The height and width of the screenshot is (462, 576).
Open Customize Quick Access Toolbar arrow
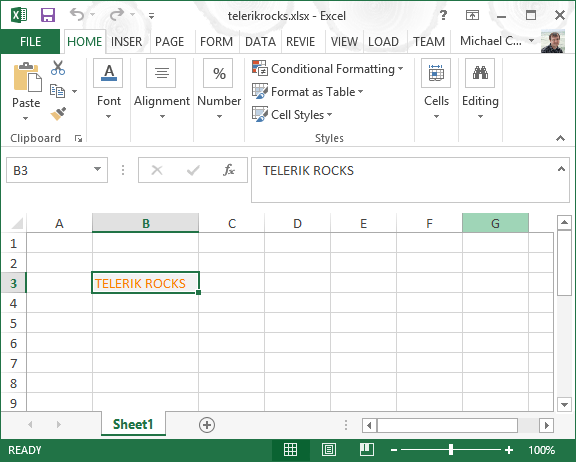tap(151, 15)
